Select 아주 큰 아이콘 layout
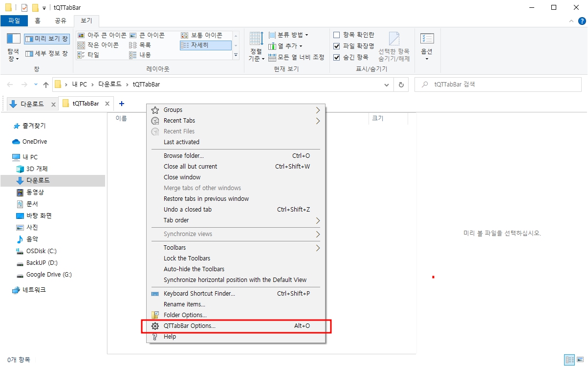The image size is (588, 366). click(102, 35)
